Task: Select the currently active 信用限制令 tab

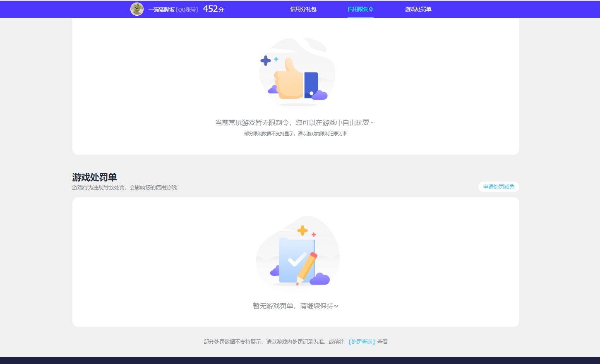Action: click(360, 9)
